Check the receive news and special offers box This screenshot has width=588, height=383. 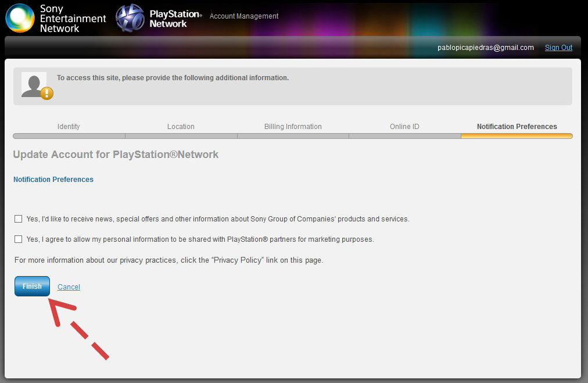(x=19, y=219)
